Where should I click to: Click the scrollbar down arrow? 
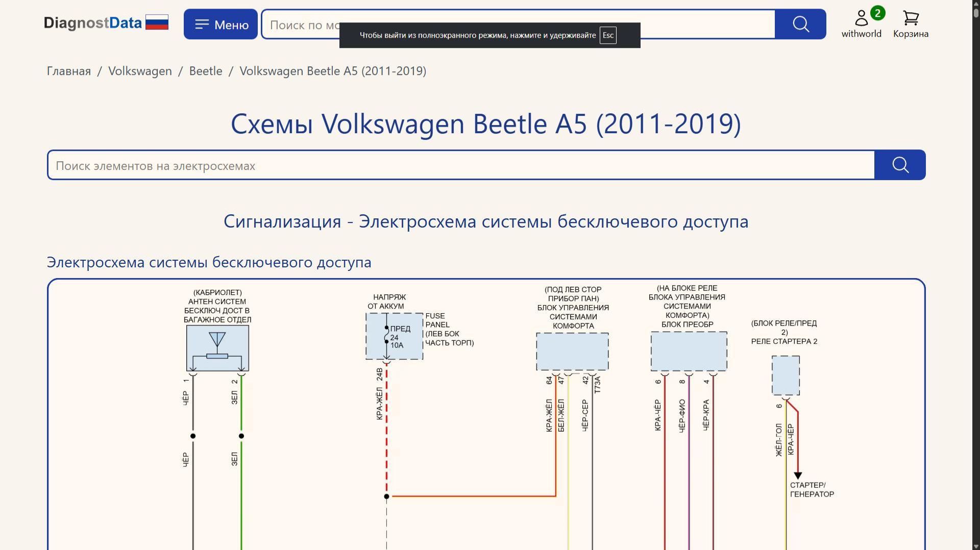[975, 545]
